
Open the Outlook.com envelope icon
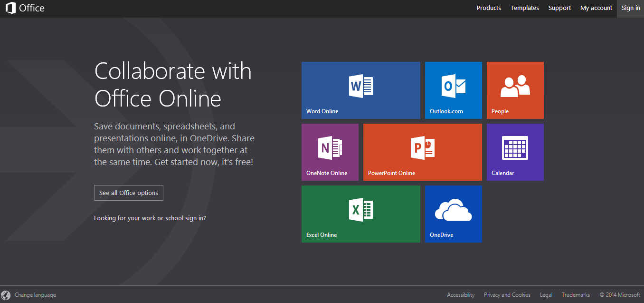coord(454,86)
